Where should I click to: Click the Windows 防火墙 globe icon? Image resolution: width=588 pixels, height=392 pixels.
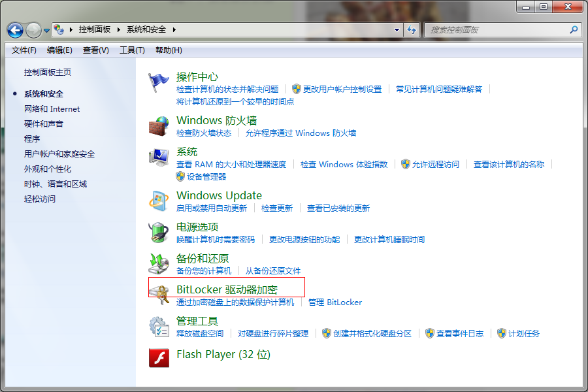click(x=158, y=125)
